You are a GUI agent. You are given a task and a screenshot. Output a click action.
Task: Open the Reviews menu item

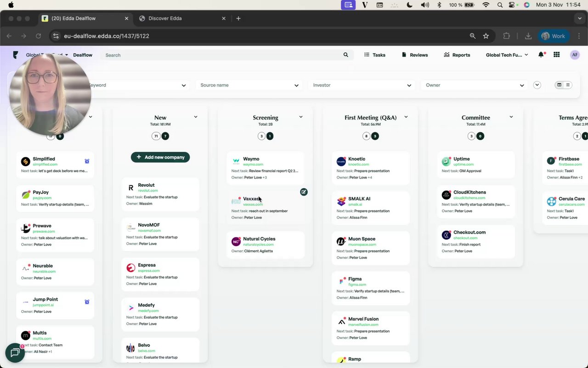pos(415,55)
